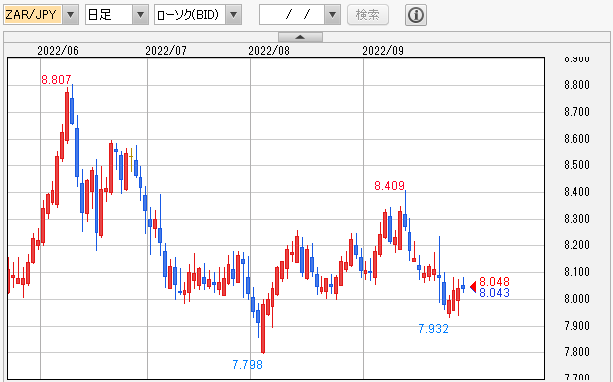Open the date picker dropdown arrow

tap(332, 15)
